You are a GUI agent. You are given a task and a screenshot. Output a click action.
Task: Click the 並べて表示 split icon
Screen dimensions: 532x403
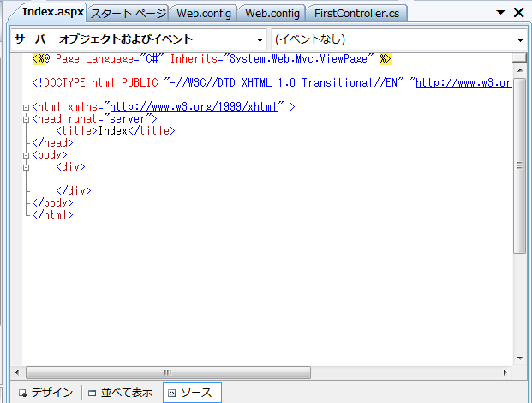click(92, 394)
